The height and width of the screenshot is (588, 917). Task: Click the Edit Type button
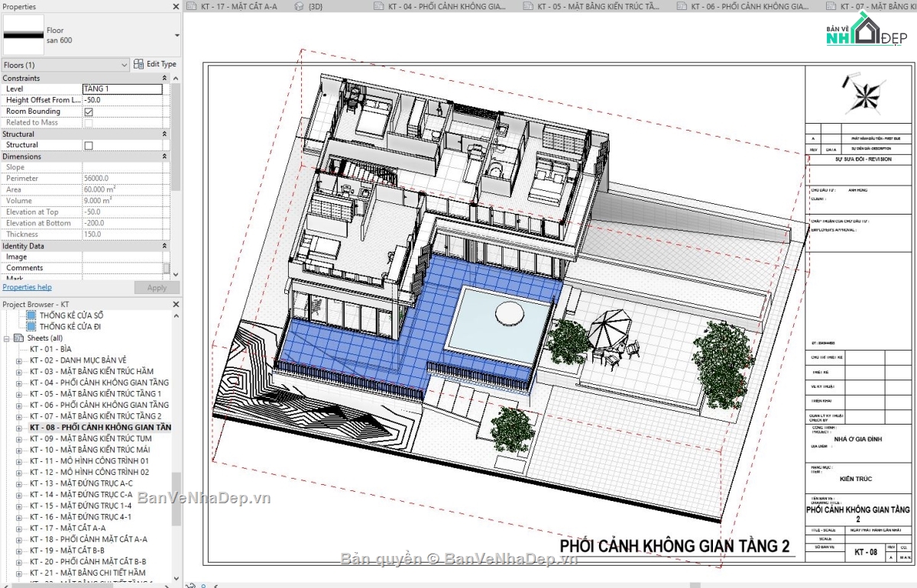155,64
